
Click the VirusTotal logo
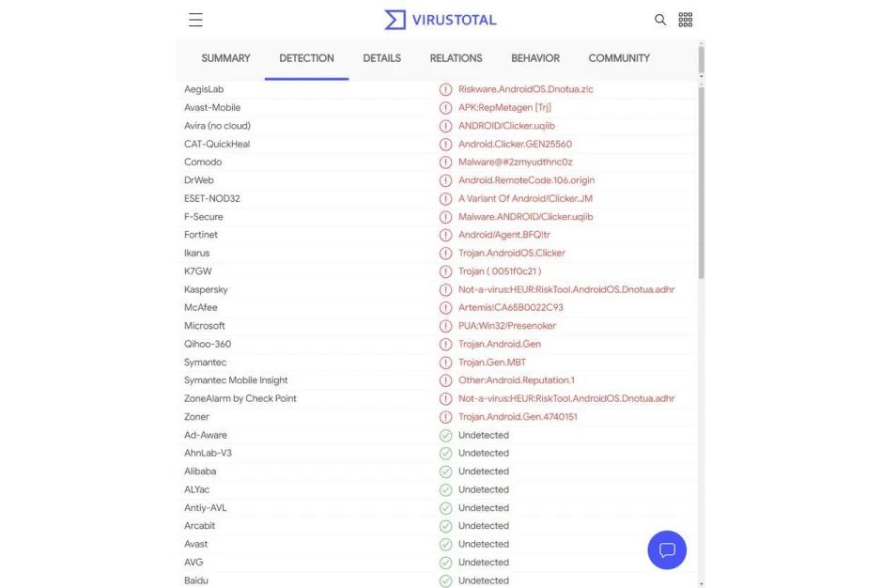[441, 20]
